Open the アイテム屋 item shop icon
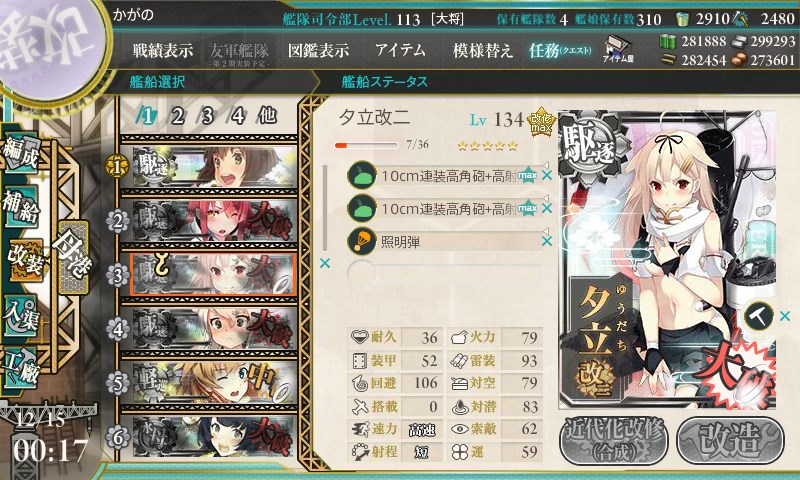Screen dimensions: 800x480 [618, 50]
